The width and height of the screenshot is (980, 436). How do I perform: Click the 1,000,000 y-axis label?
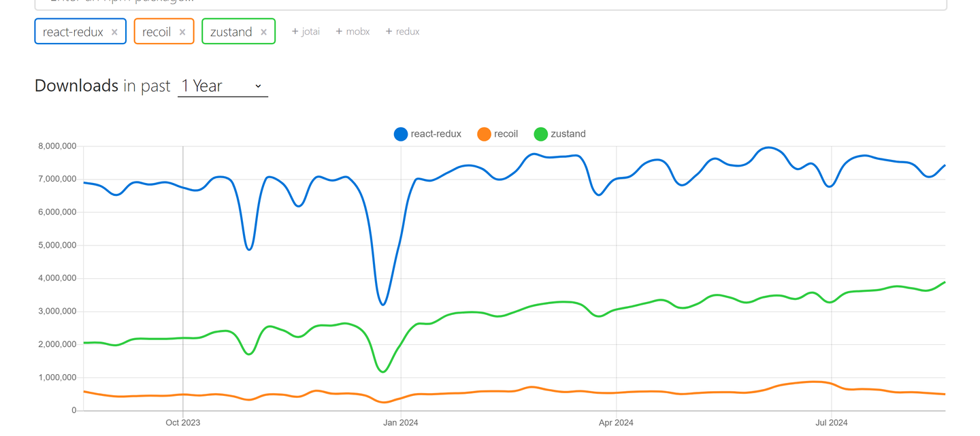click(57, 378)
